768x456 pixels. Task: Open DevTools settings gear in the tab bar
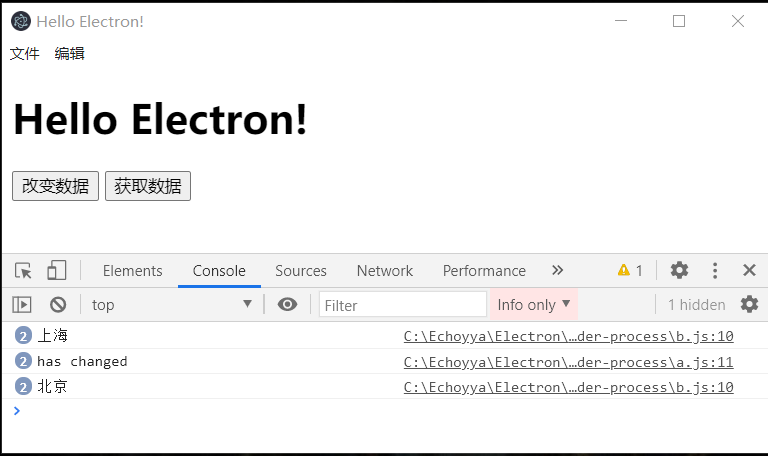pos(679,270)
